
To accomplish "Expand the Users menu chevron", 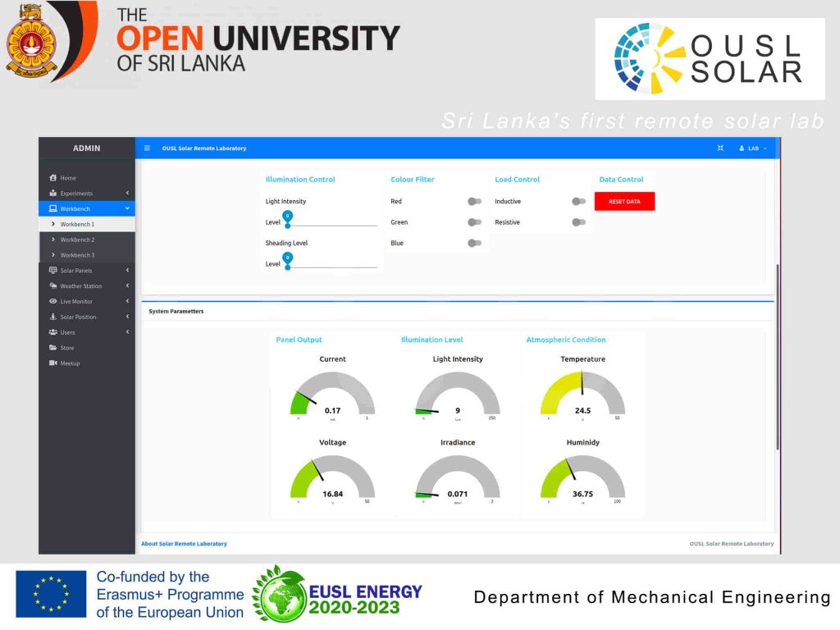I will (127, 332).
